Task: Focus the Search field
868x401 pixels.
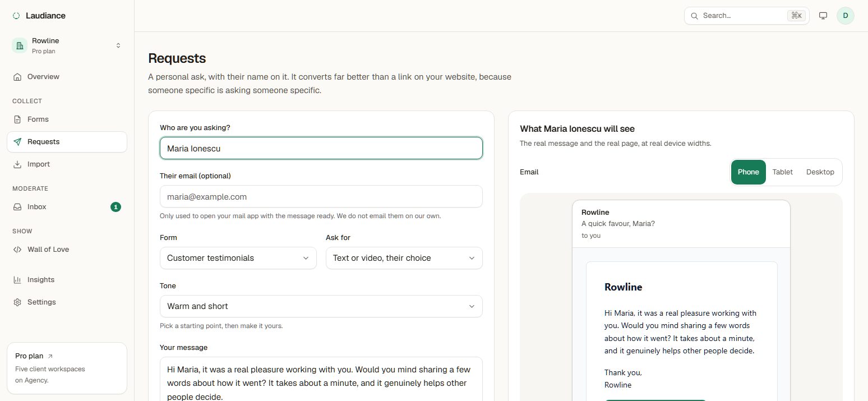Action: [746, 16]
